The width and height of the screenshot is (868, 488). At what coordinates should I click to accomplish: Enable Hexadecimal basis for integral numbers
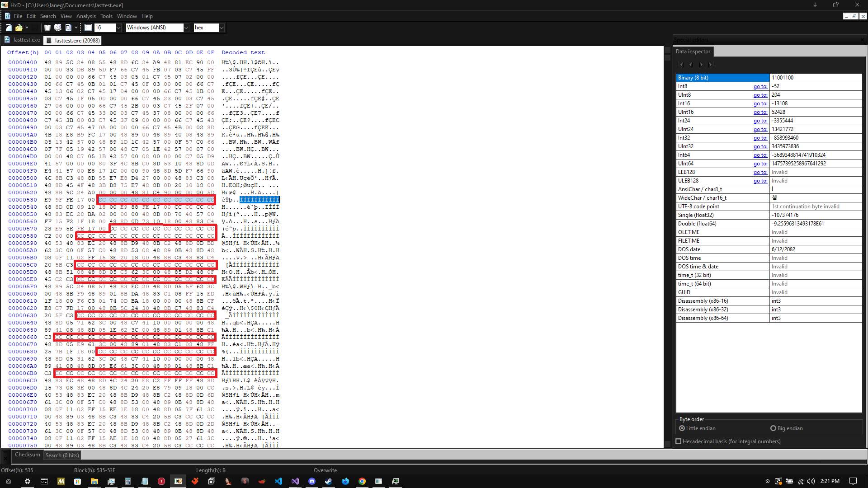[679, 441]
